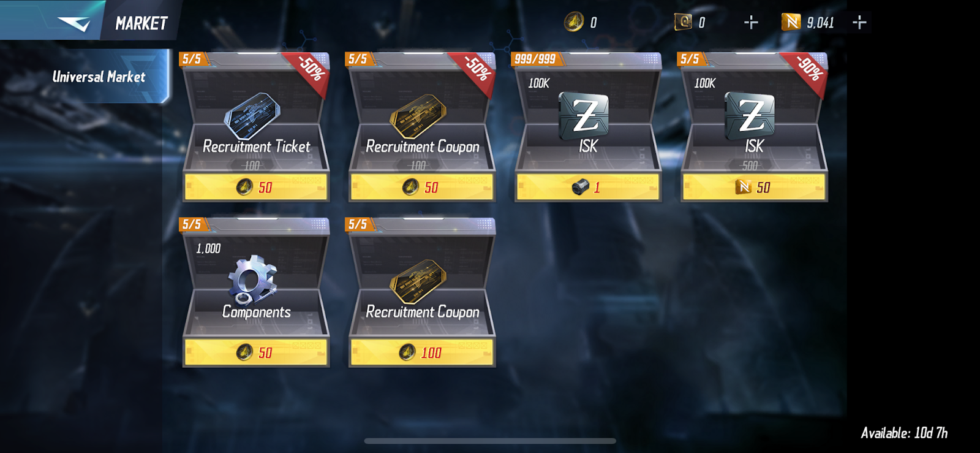Viewport: 980px width, 453px height.
Task: Tap the bottom home indicator bar
Action: (490, 441)
